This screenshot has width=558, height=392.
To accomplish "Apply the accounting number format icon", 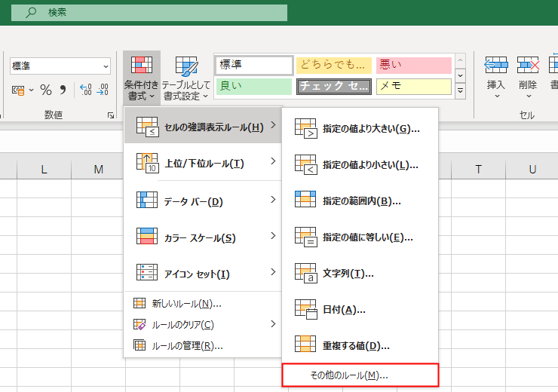I will tap(18, 90).
